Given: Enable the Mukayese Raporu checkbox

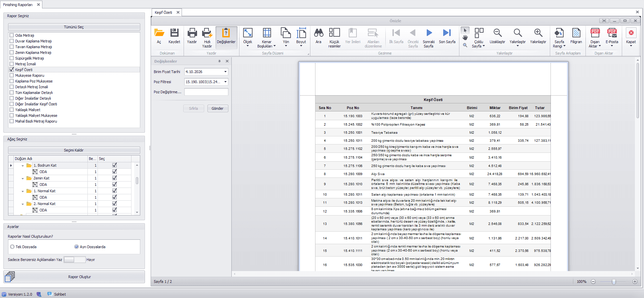Looking at the screenshot, I should pos(12,75).
